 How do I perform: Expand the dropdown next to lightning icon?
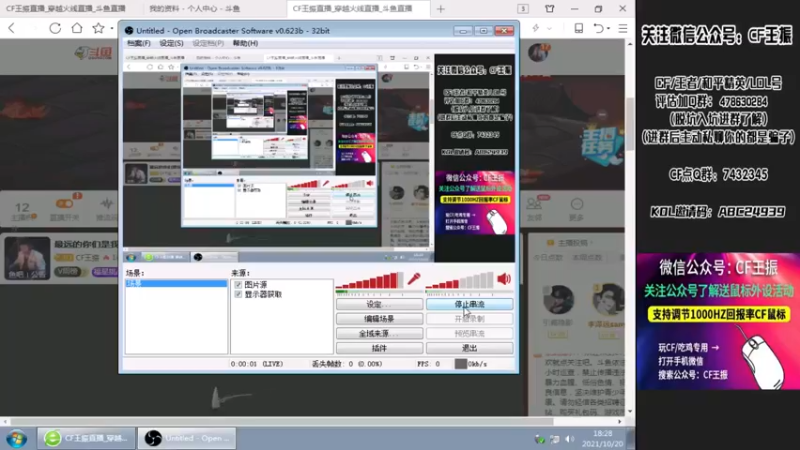point(549,29)
